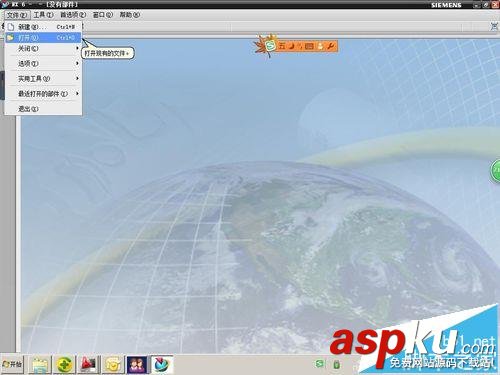Expand the 关闭 (Close) submenu

(x=43, y=49)
